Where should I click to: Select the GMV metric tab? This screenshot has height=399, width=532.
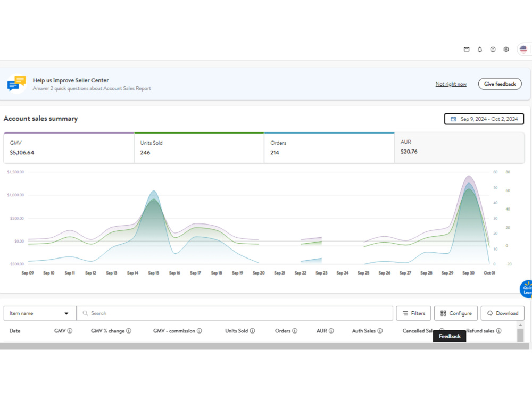pos(69,148)
